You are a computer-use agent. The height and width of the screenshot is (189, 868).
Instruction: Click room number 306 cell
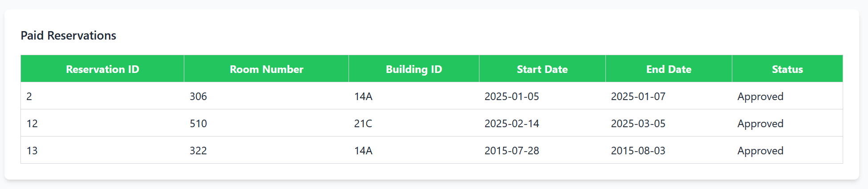point(198,97)
